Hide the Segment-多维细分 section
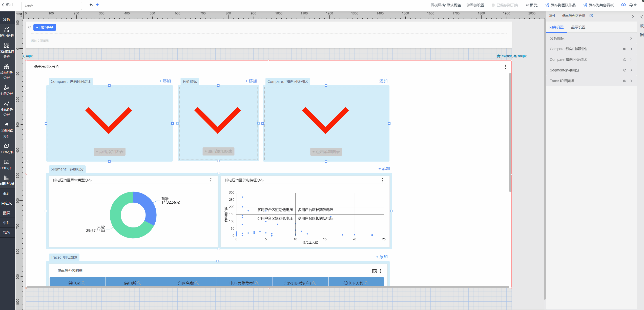Image resolution: width=644 pixels, height=310 pixels. click(x=624, y=70)
